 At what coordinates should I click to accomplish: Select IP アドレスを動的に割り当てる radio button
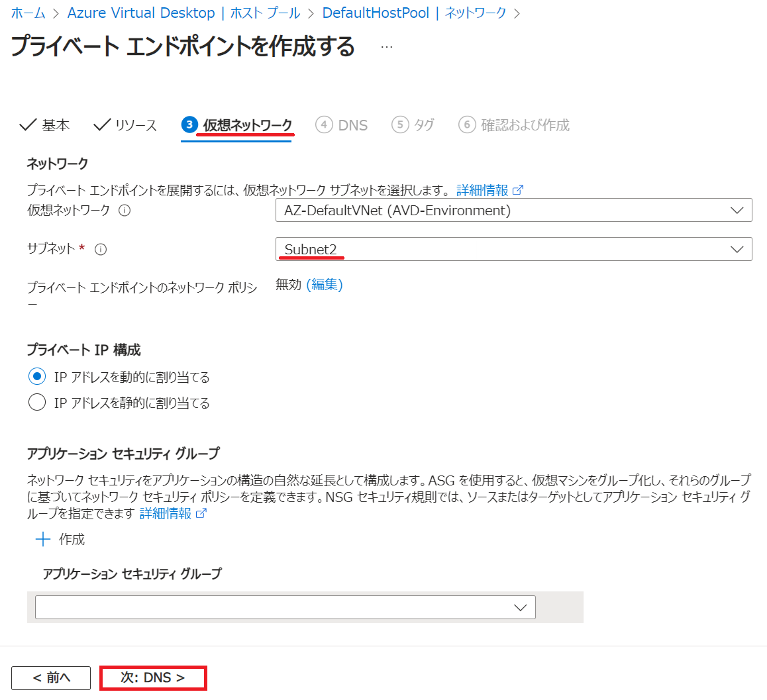coord(37,377)
